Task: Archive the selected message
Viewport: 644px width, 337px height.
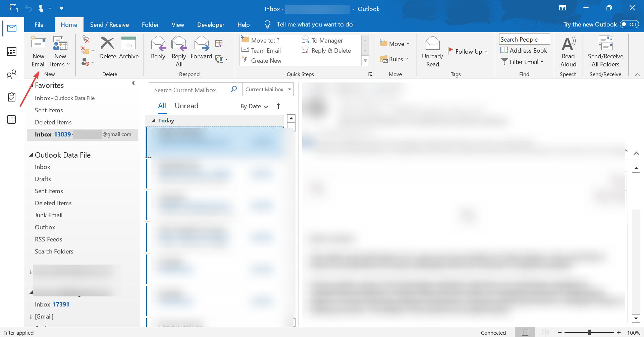Action: point(129,49)
